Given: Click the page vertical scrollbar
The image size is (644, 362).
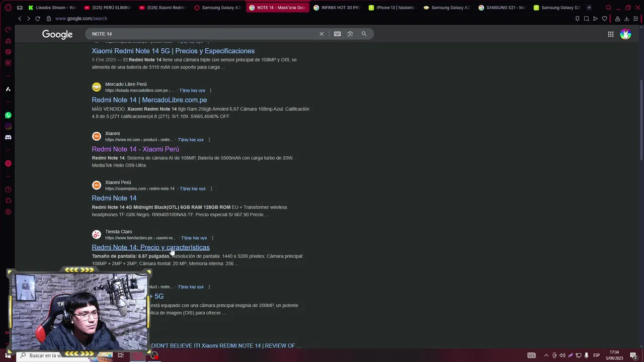Looking at the screenshot, I should (x=640, y=119).
